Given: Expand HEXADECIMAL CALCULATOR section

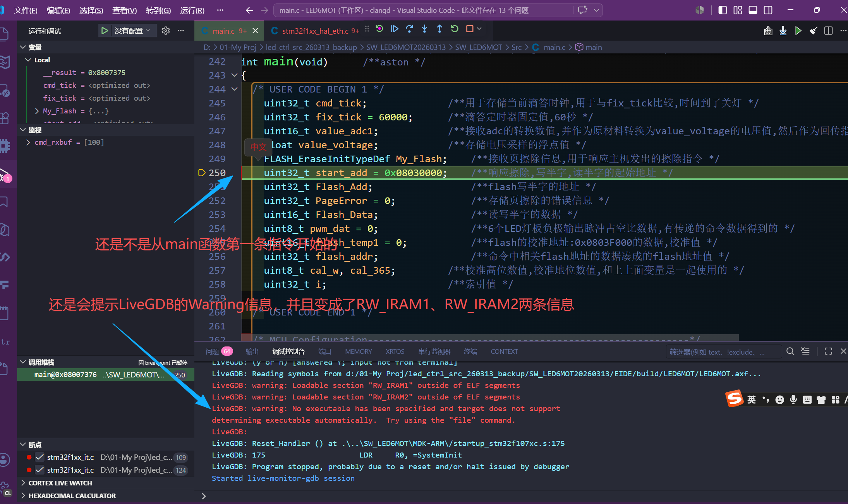Looking at the screenshot, I should [x=23, y=496].
